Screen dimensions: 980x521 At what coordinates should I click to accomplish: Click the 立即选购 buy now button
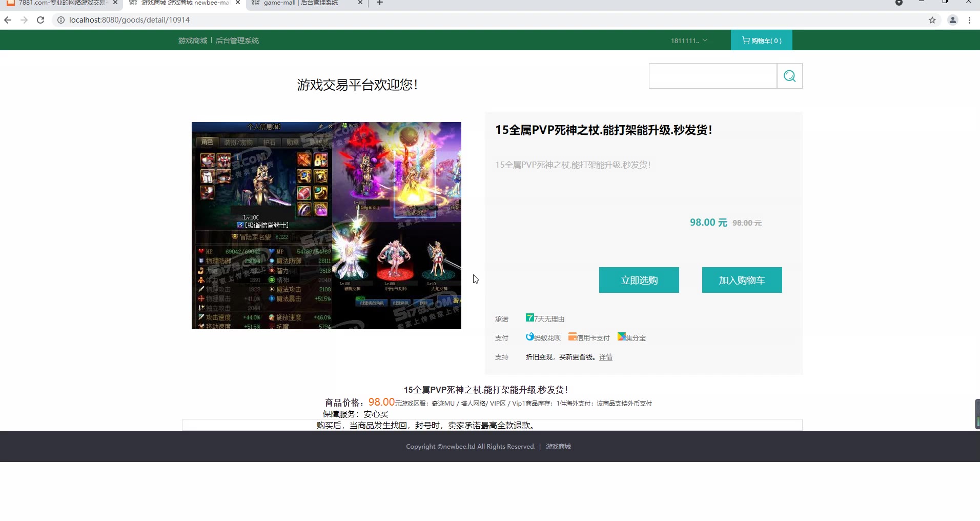639,280
